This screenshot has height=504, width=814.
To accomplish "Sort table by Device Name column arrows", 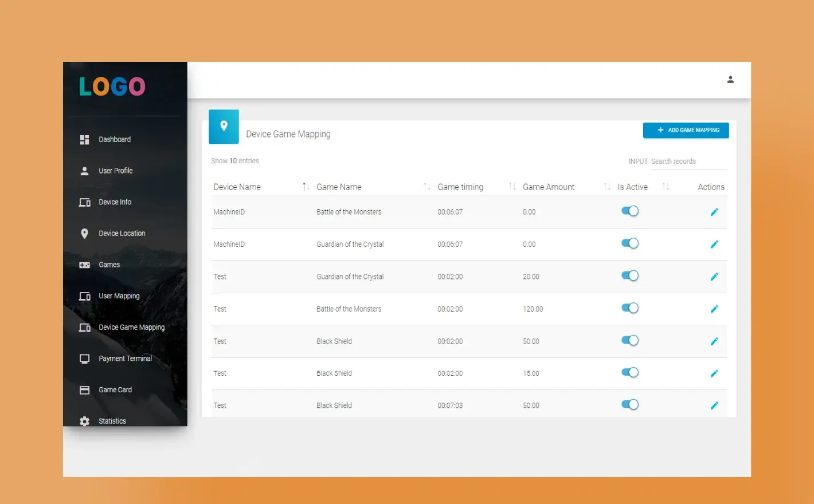I will pyautogui.click(x=306, y=187).
